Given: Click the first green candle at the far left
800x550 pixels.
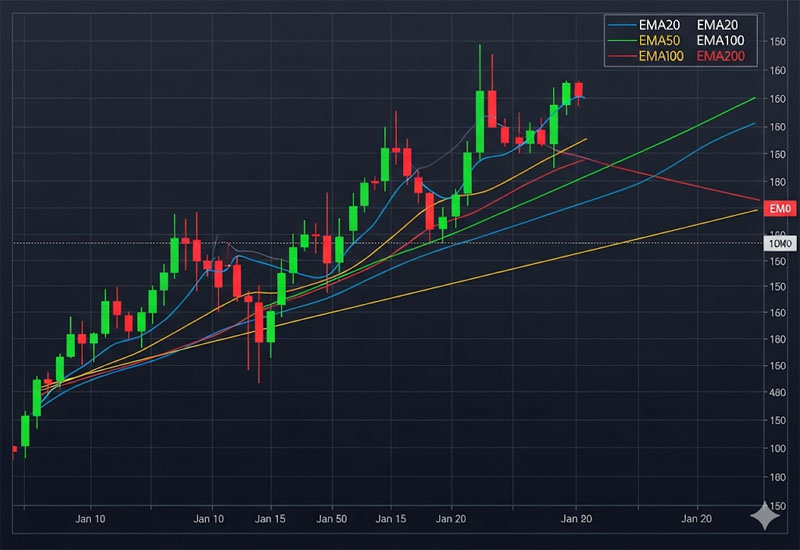Looking at the screenshot, I should (26, 430).
